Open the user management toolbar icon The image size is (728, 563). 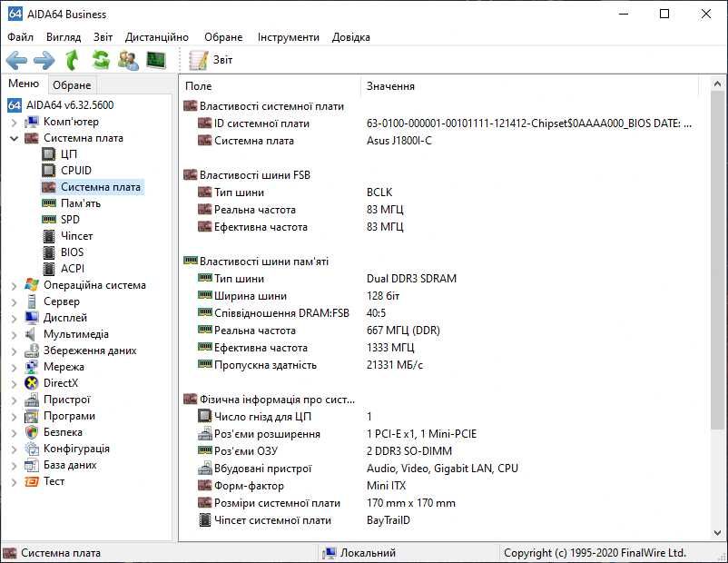[x=128, y=61]
